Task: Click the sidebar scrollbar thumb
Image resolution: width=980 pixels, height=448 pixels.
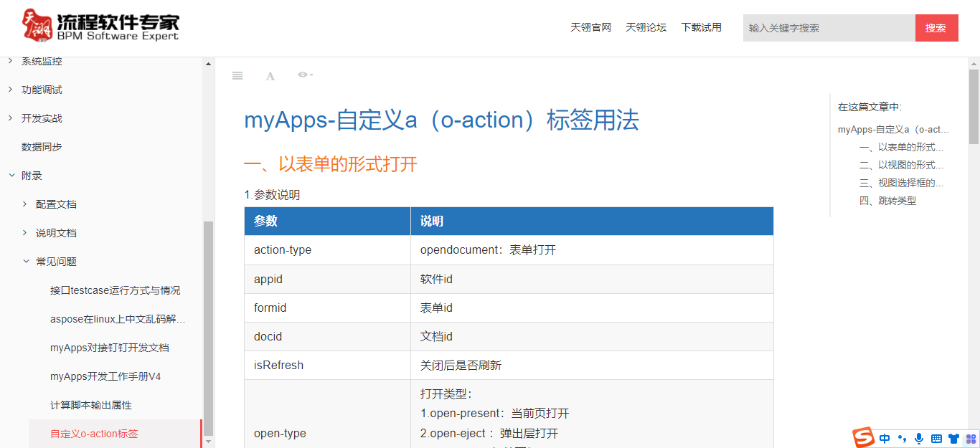Action: (209, 328)
